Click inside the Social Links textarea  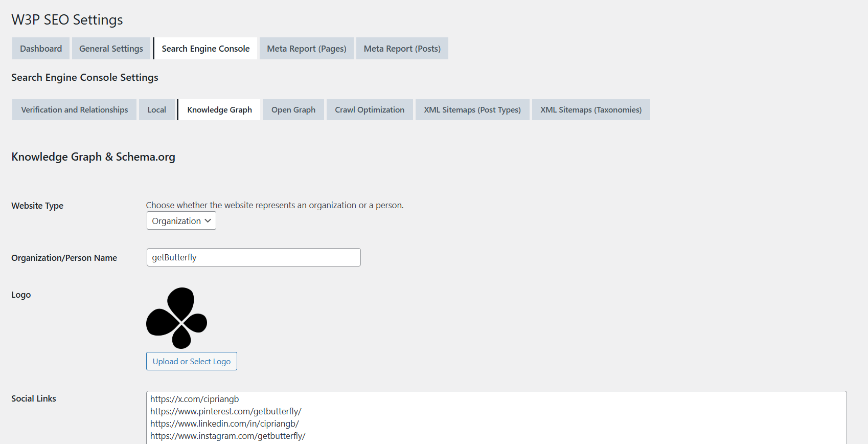tap(496, 417)
